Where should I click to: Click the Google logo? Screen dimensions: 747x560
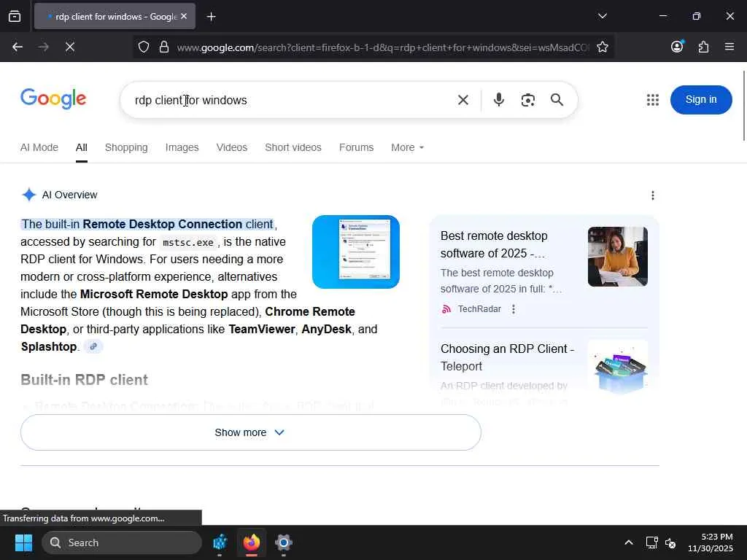pyautogui.click(x=53, y=98)
